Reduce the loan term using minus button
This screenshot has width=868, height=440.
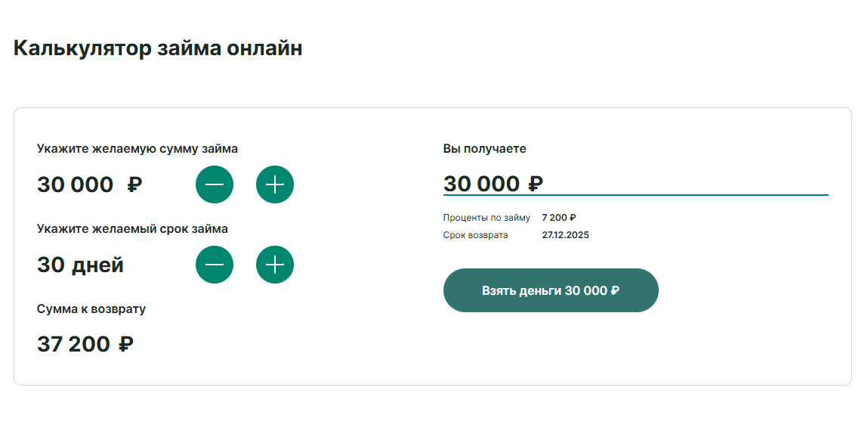(215, 265)
